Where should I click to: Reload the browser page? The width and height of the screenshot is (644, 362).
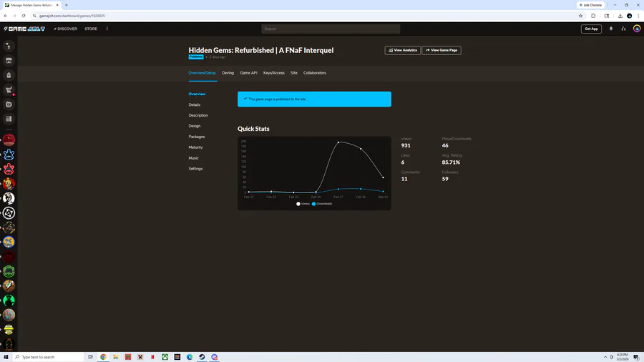coord(24,16)
